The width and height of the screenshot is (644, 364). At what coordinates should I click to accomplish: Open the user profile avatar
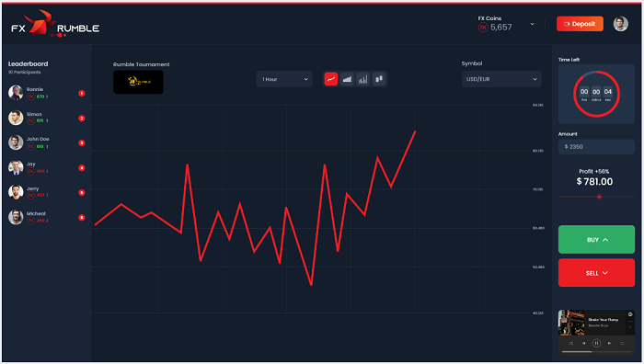[621, 24]
